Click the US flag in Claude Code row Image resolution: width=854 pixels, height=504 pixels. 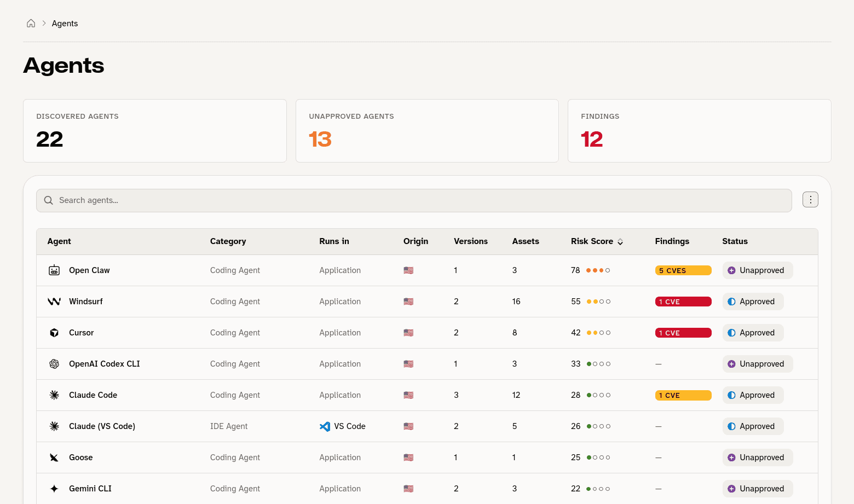click(x=408, y=395)
